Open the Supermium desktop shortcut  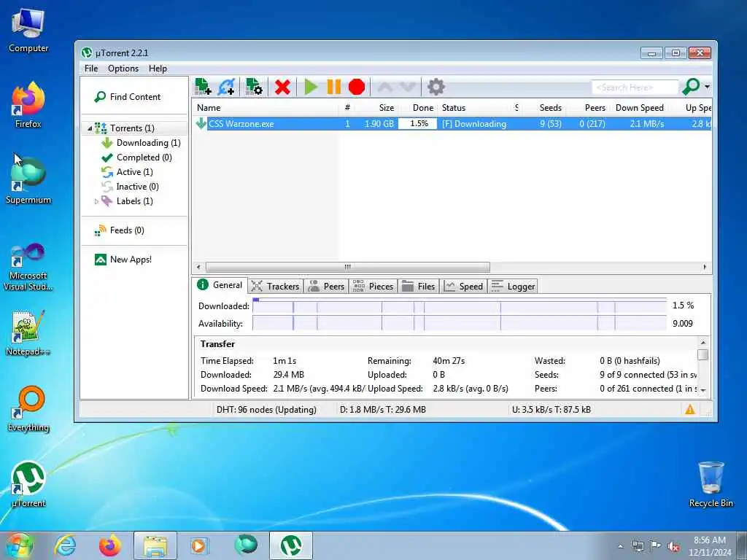click(x=28, y=181)
